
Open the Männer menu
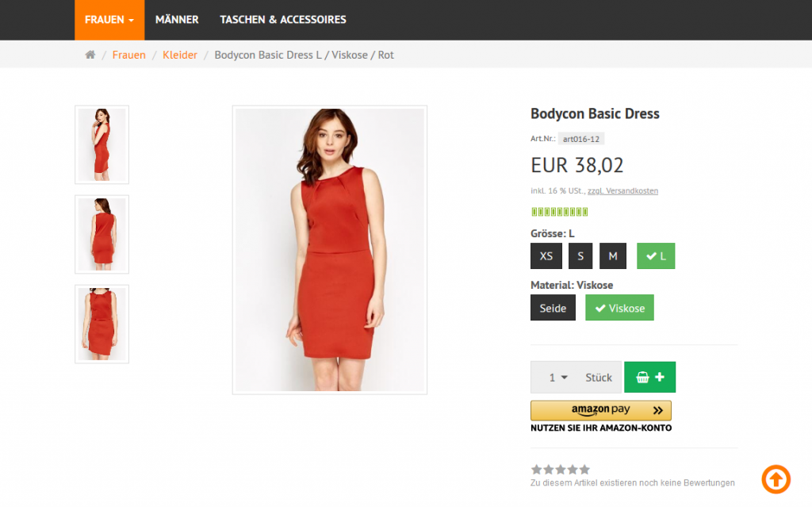tap(177, 20)
